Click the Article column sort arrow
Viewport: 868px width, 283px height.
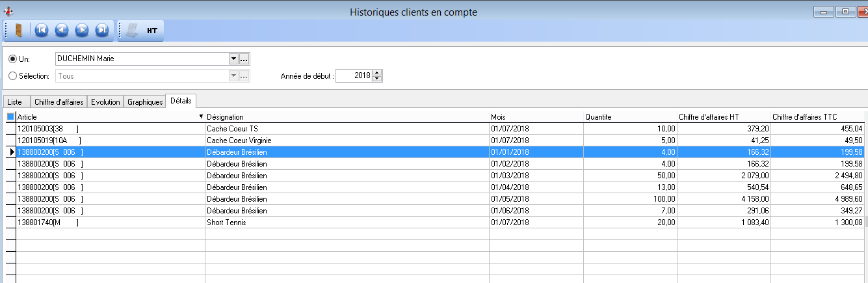coord(201,116)
